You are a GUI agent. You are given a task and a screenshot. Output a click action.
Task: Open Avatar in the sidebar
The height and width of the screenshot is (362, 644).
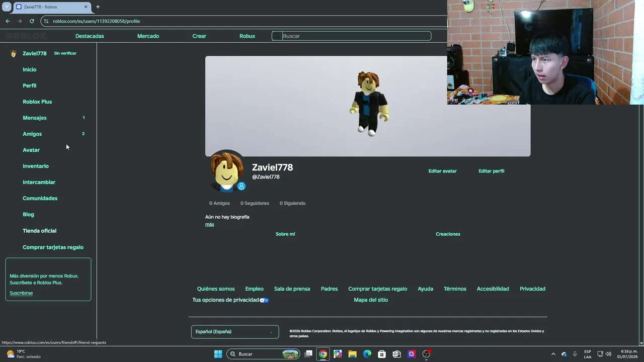click(x=31, y=150)
